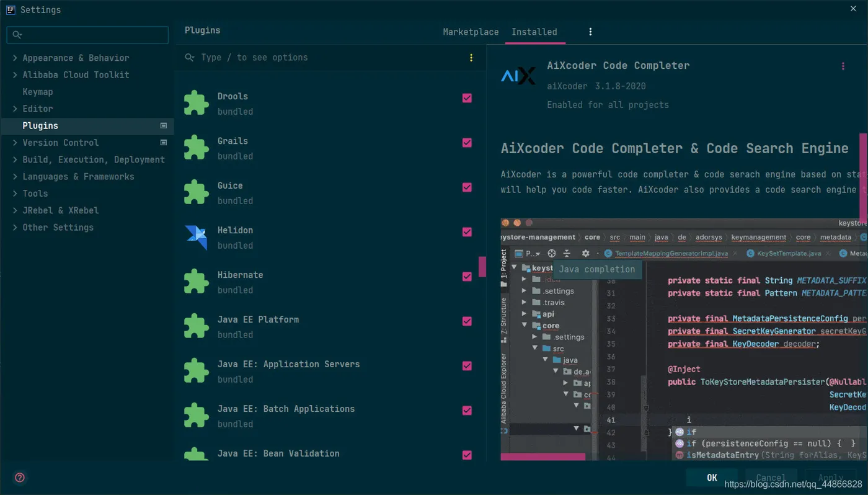Toggle the Java EE Platform checkbox
868x495 pixels.
[467, 321]
